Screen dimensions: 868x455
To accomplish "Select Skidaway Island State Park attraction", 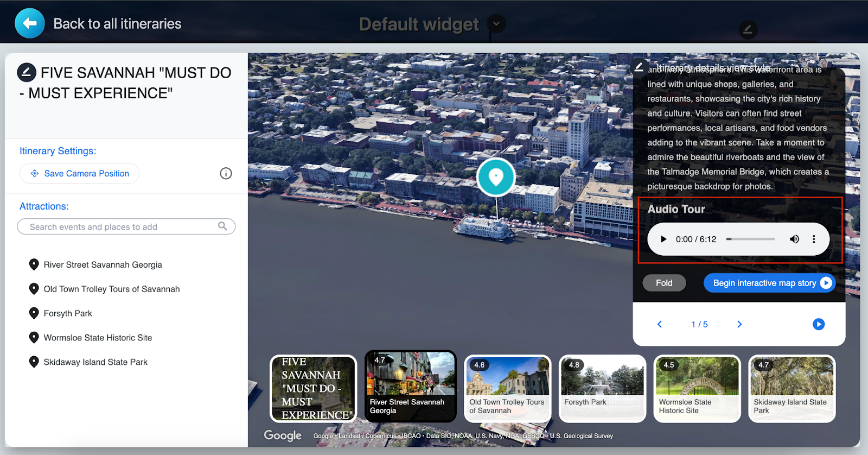I will point(95,362).
